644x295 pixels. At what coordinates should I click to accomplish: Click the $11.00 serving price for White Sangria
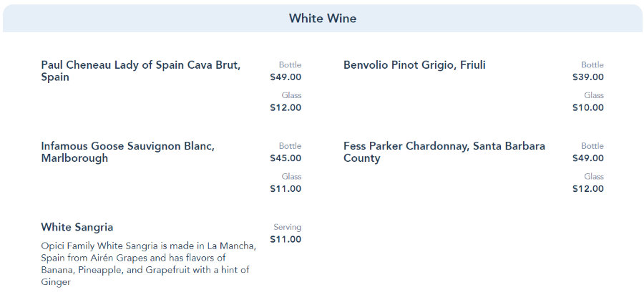(x=286, y=239)
